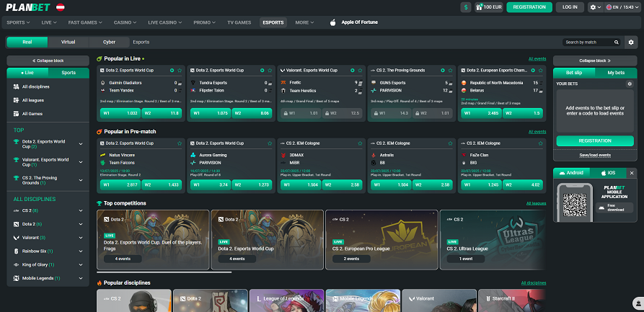The width and height of the screenshot is (644, 312).
Task: Click the search magnifier icon
Action: 616,43
